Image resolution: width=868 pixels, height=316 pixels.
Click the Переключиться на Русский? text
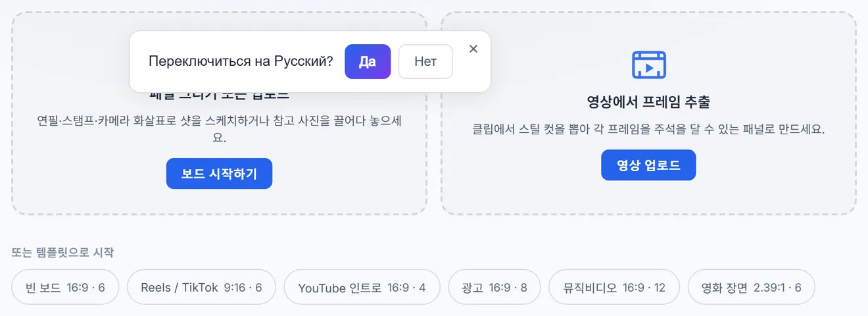click(x=241, y=61)
